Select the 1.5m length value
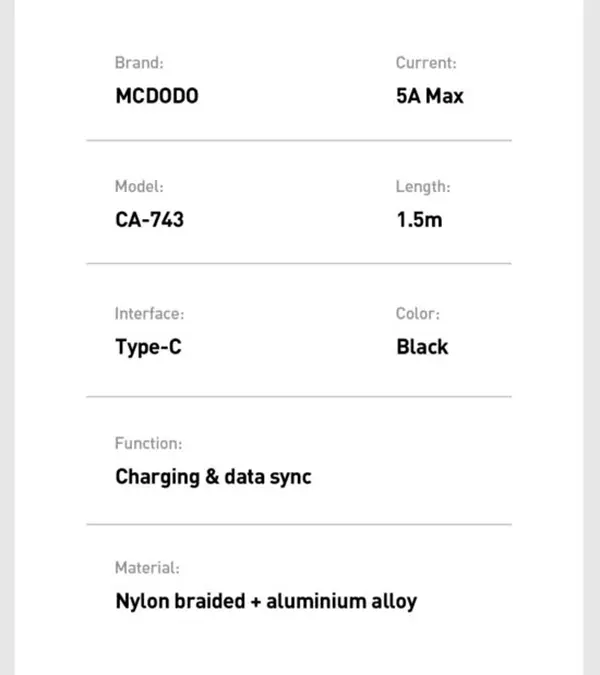Screen dimensions: 600x675 coord(419,220)
